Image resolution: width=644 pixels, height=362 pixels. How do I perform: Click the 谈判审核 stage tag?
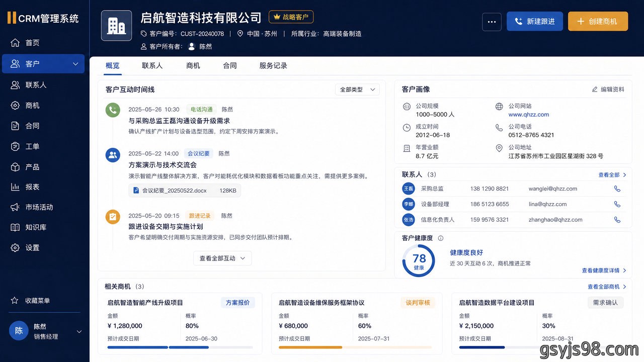click(418, 303)
